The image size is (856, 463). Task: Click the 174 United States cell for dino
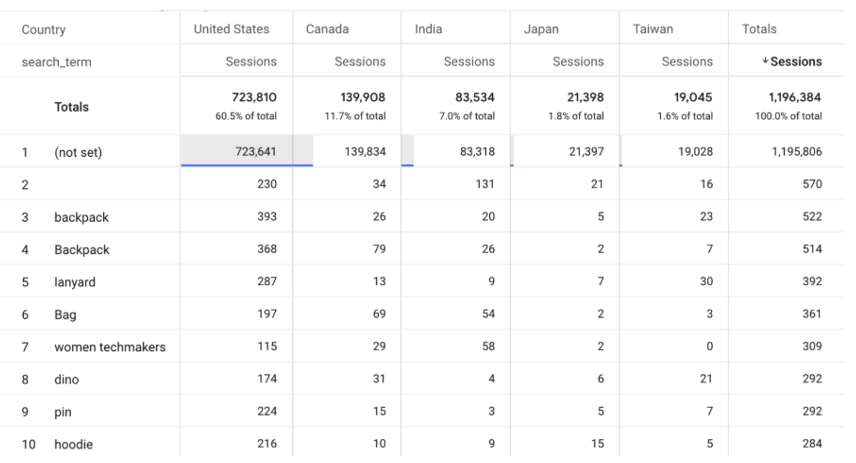click(x=267, y=379)
